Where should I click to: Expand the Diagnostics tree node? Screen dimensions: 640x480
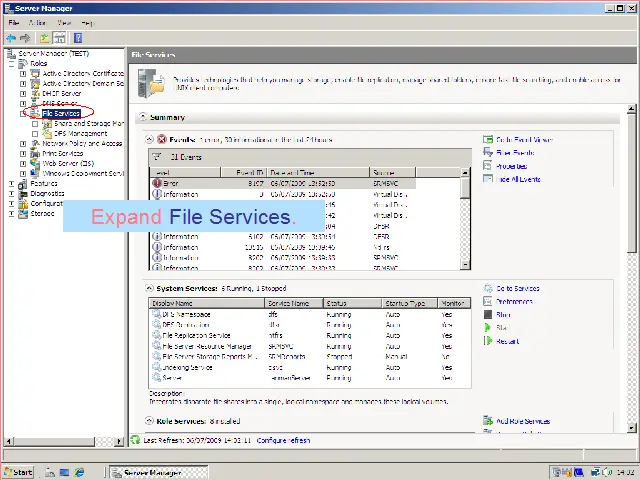pos(11,193)
